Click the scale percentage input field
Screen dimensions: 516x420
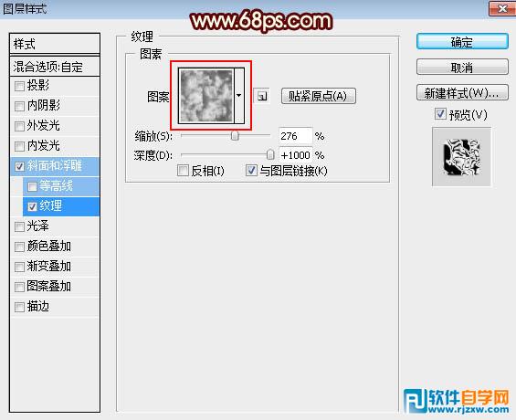(295, 136)
